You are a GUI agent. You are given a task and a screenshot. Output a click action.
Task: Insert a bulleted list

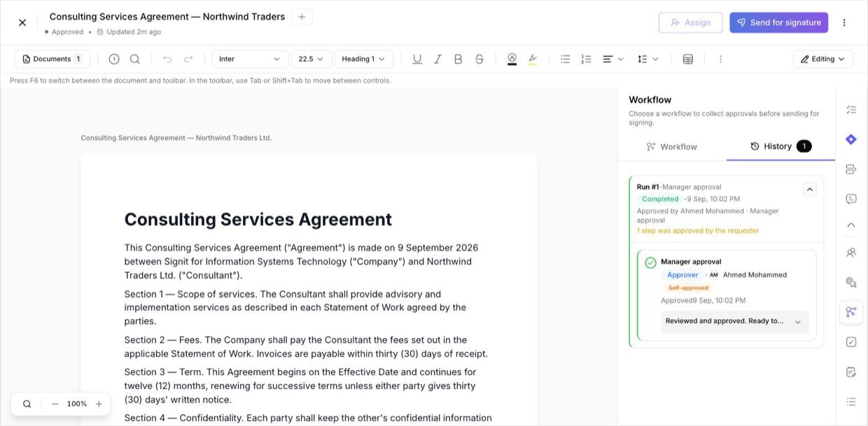pos(566,59)
